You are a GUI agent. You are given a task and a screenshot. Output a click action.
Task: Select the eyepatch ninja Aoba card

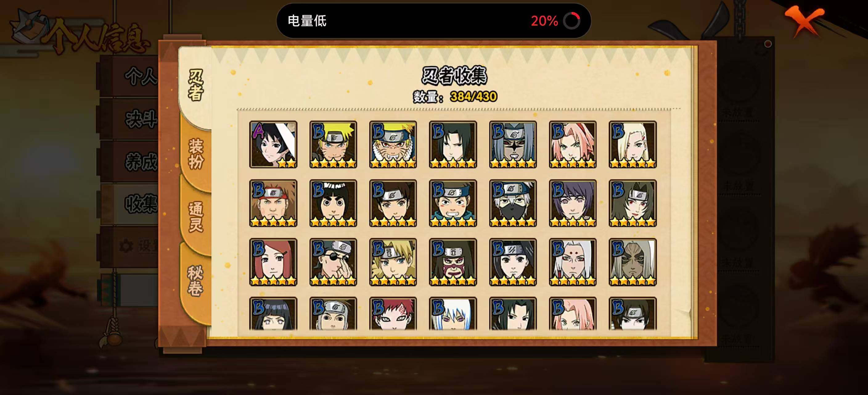tap(333, 262)
